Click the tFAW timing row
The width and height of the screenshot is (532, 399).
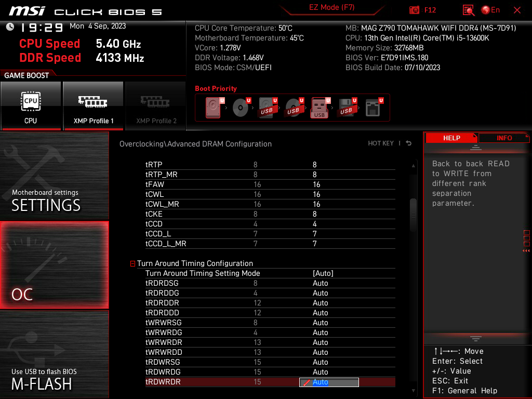point(270,184)
